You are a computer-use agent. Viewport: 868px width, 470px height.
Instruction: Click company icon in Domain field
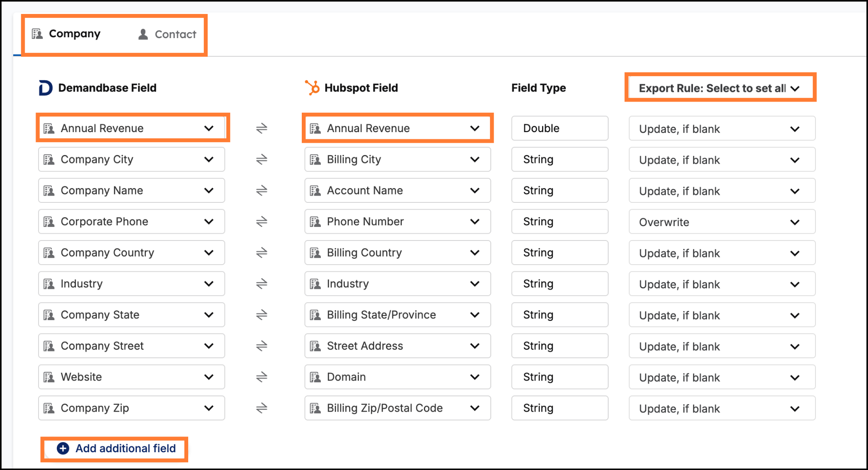[x=315, y=377]
